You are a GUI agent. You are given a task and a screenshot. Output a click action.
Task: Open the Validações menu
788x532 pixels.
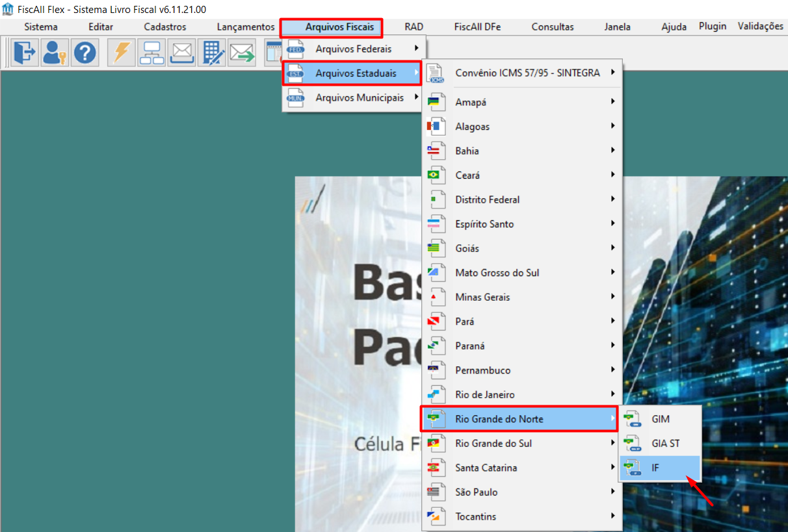(761, 27)
